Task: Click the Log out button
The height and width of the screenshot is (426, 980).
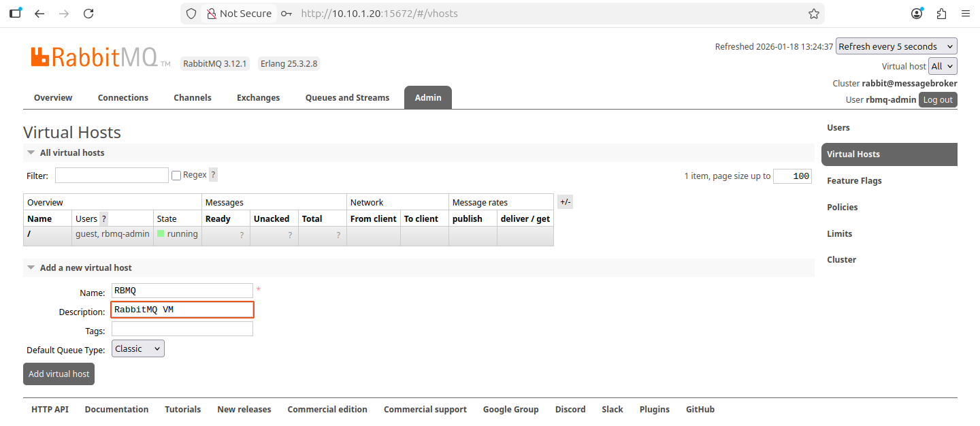Action: pos(937,99)
